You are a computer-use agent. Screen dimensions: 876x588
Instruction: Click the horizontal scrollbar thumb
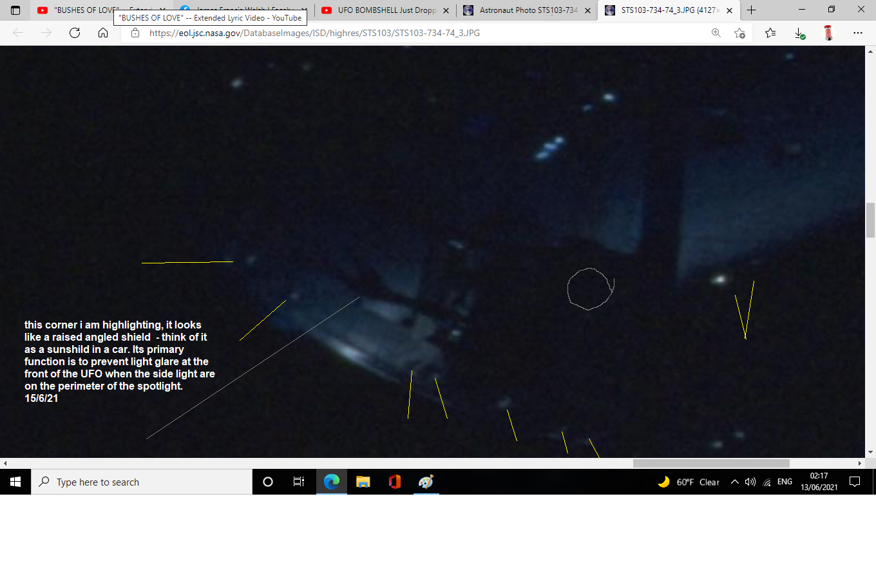coord(710,463)
